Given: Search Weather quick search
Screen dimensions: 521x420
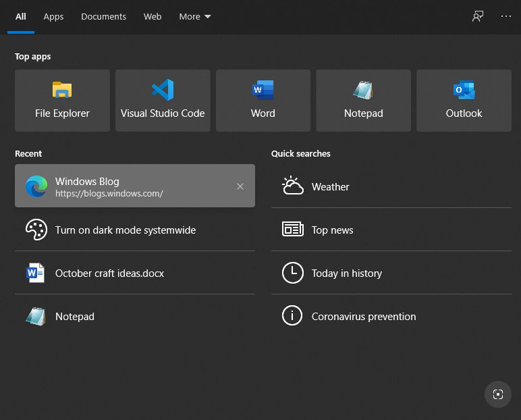Looking at the screenshot, I should 391,186.
